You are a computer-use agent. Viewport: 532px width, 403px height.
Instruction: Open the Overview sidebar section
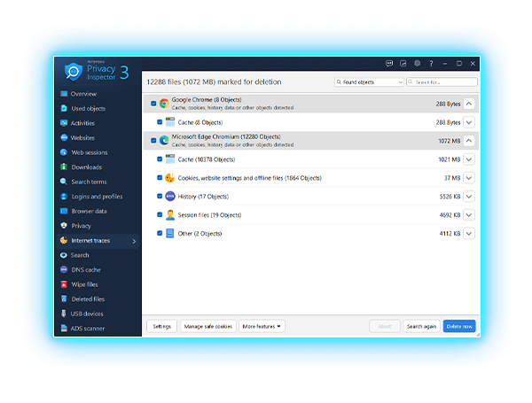pyautogui.click(x=83, y=94)
